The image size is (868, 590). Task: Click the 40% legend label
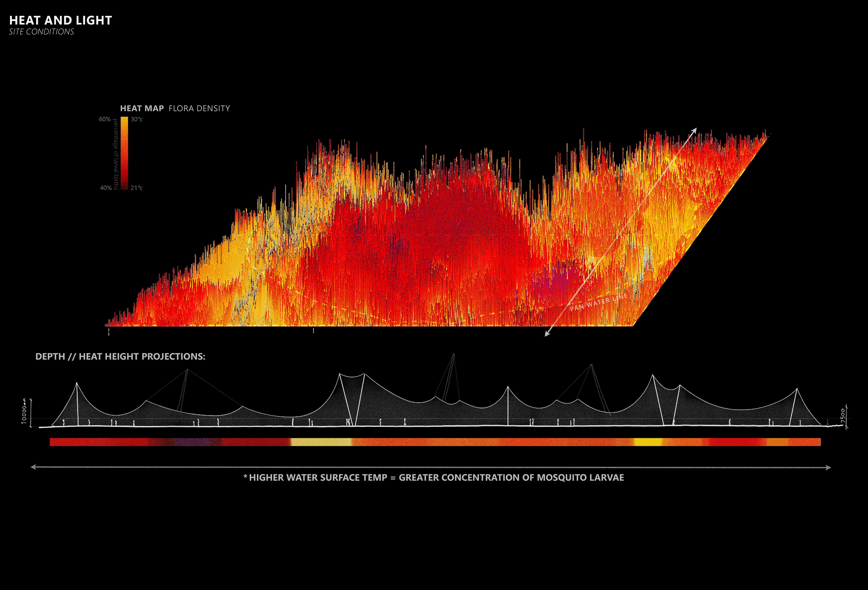tap(106, 188)
